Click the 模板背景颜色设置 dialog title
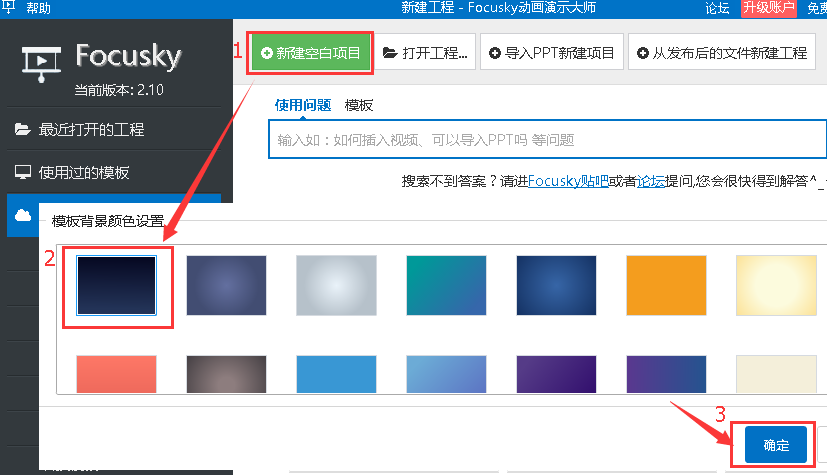 108,221
